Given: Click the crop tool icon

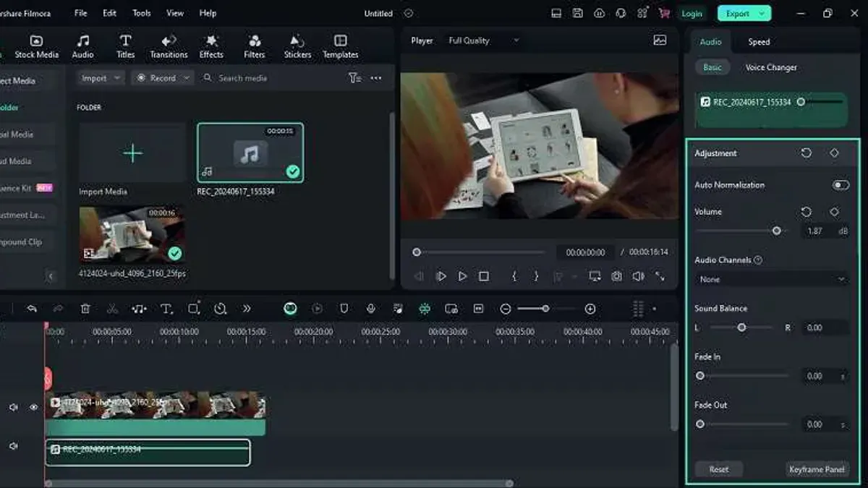Looking at the screenshot, I should [194, 309].
